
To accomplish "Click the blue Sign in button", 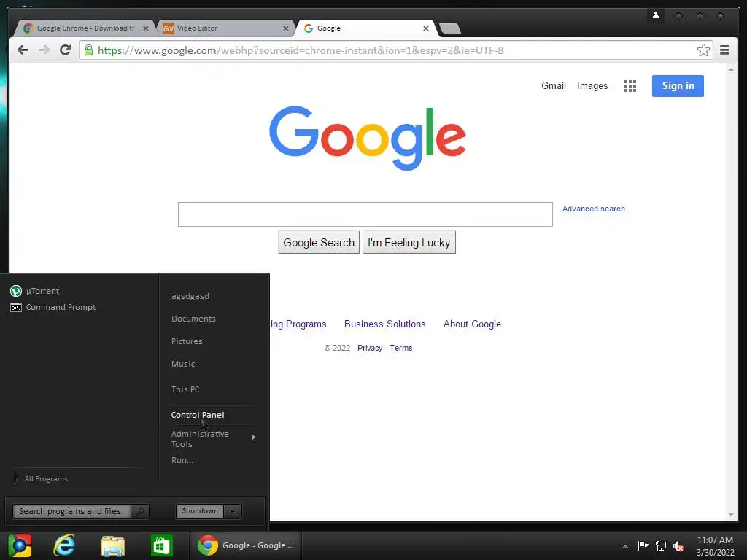I will click(678, 86).
